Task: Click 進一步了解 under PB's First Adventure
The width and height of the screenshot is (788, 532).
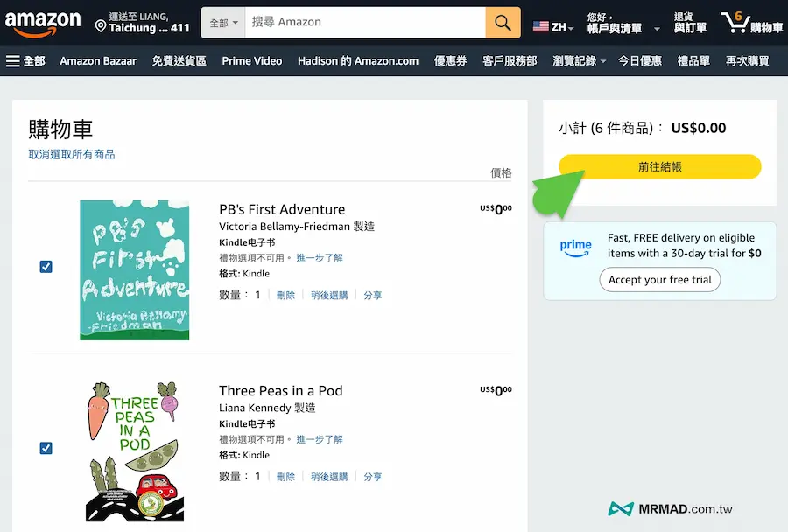Action: [x=319, y=258]
